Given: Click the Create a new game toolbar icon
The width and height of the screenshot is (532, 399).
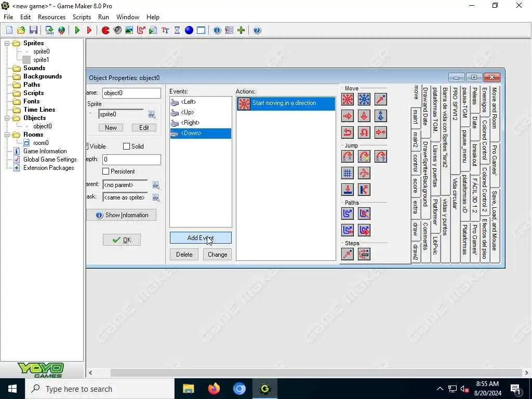Looking at the screenshot, I should coord(9,30).
